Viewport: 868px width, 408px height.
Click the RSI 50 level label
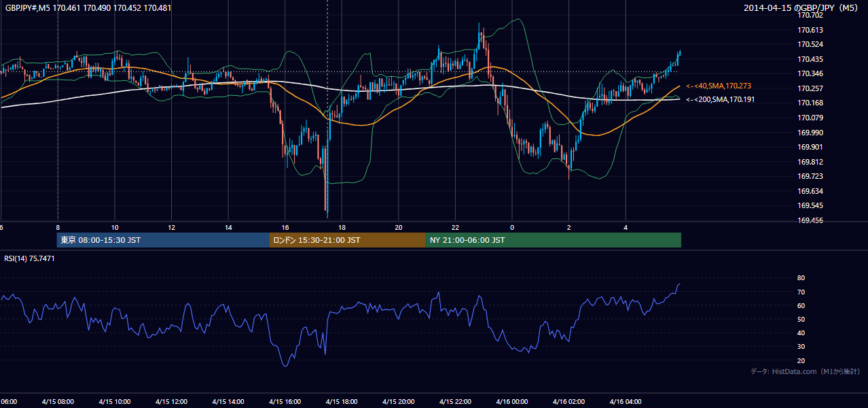click(x=801, y=319)
